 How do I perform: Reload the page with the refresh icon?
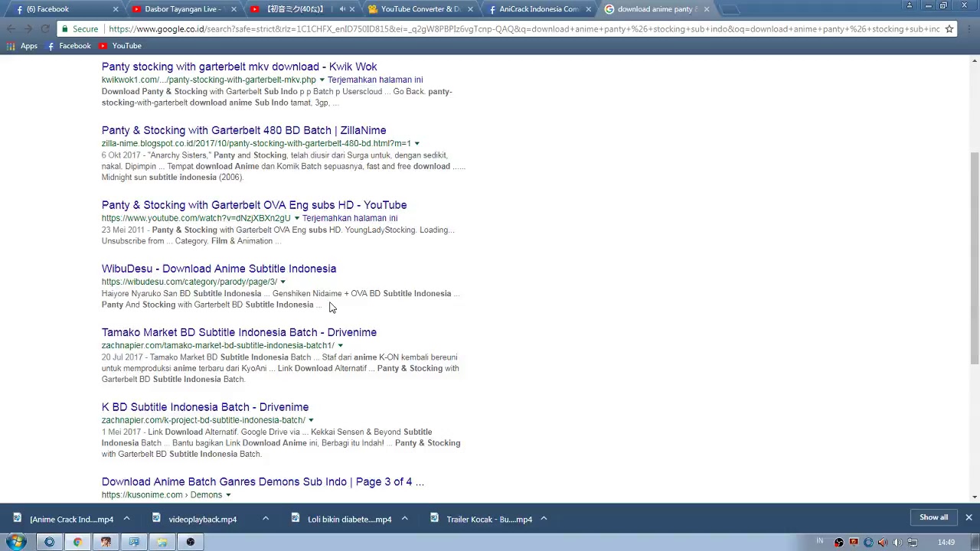point(44,29)
